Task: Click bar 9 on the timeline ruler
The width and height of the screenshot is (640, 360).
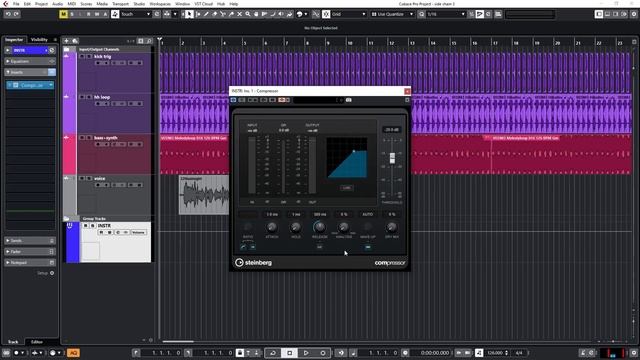Action: click(328, 43)
